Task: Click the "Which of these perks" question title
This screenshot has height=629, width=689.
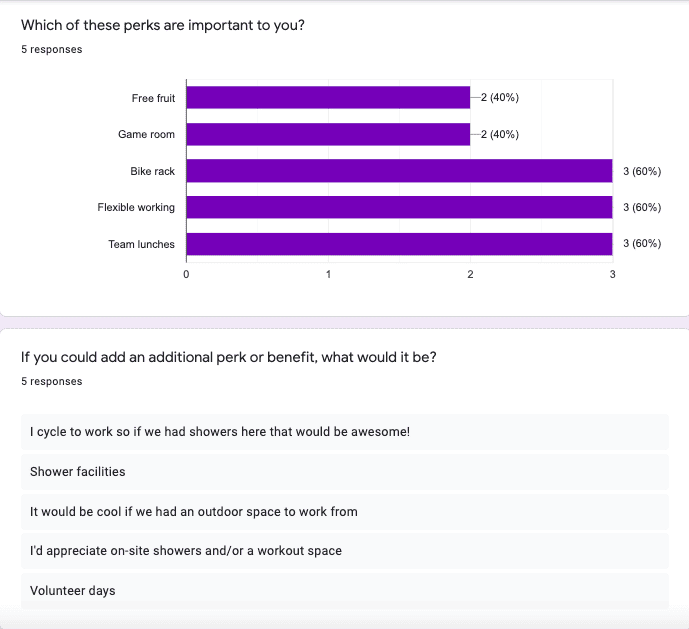Action: tap(163, 25)
